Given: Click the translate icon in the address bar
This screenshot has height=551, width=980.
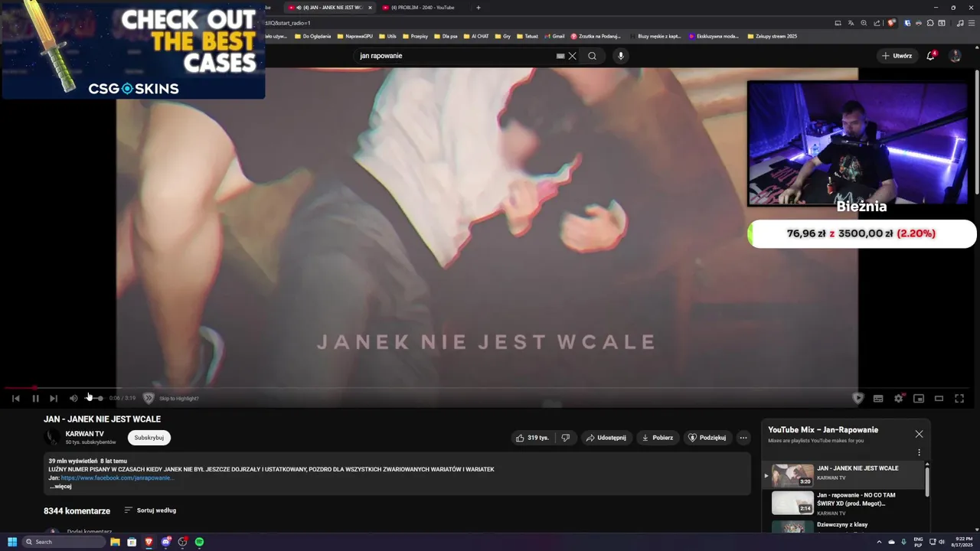Looking at the screenshot, I should (x=851, y=23).
